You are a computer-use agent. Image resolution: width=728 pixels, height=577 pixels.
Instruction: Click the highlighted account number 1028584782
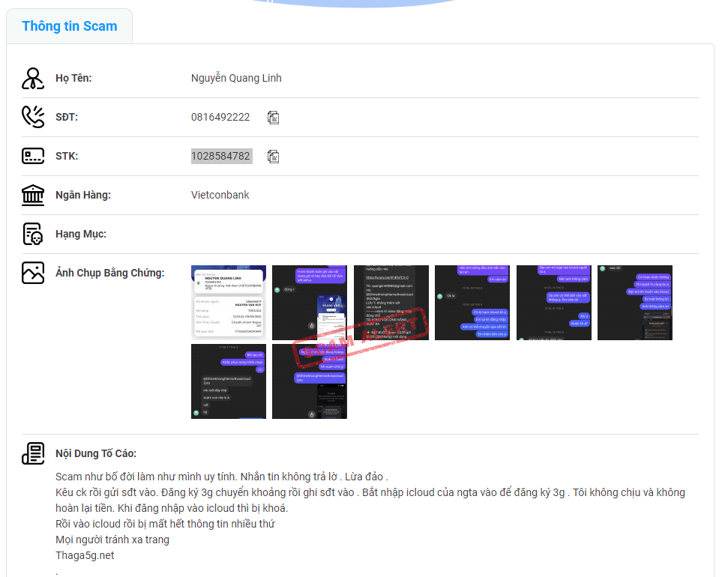coord(221,157)
